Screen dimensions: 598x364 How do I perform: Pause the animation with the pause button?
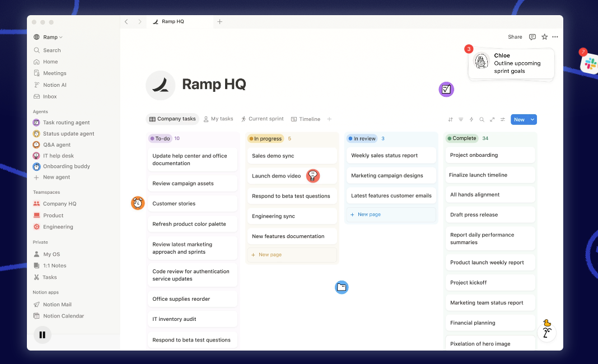(x=42, y=335)
